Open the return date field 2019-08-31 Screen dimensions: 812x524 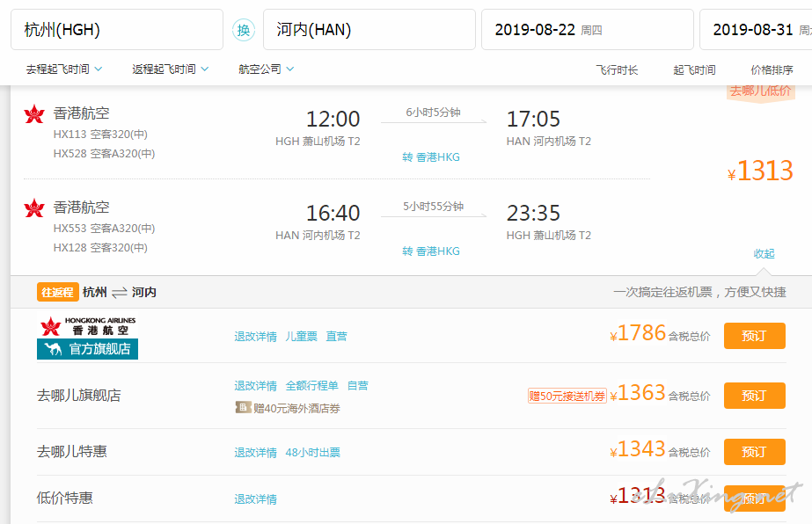click(756, 30)
